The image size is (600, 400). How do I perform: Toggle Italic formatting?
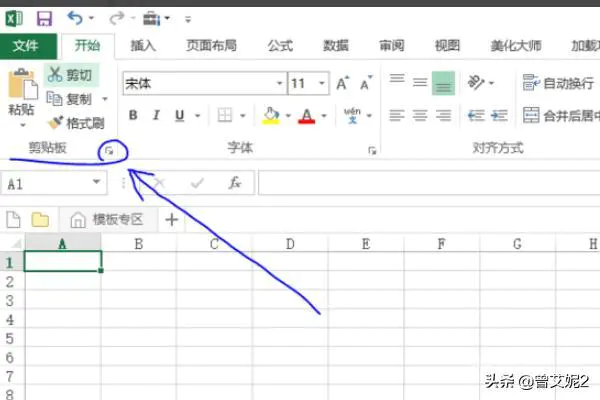pos(156,115)
